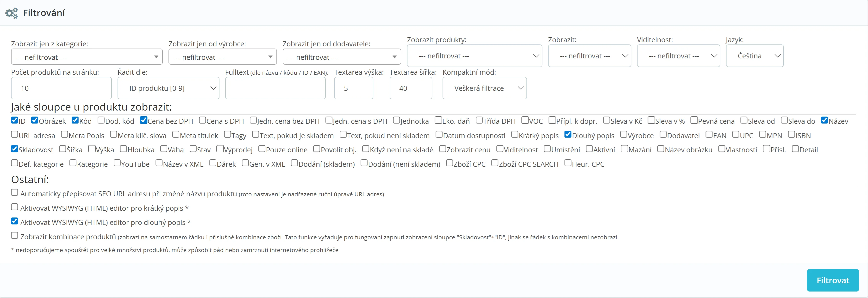Expand the Řadit dle sorting dropdown
Screen dimensions: 868x298
tap(168, 88)
